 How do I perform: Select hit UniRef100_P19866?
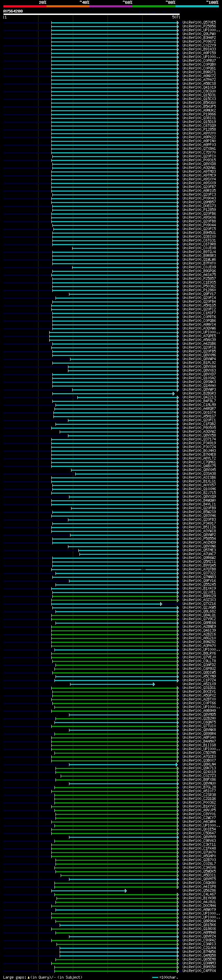tap(199, 114)
